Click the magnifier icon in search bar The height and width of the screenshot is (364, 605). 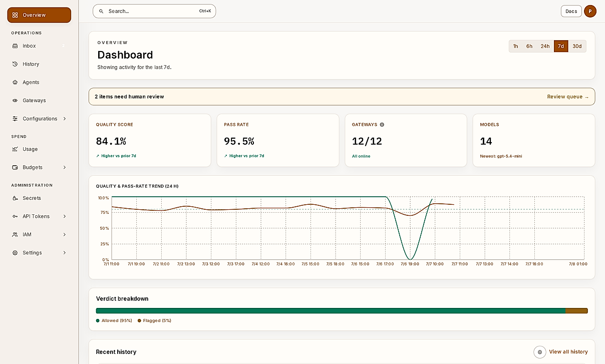[101, 11]
